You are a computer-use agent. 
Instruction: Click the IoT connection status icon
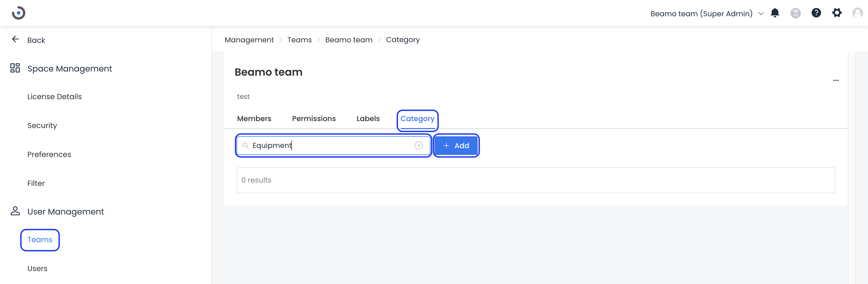(x=796, y=13)
